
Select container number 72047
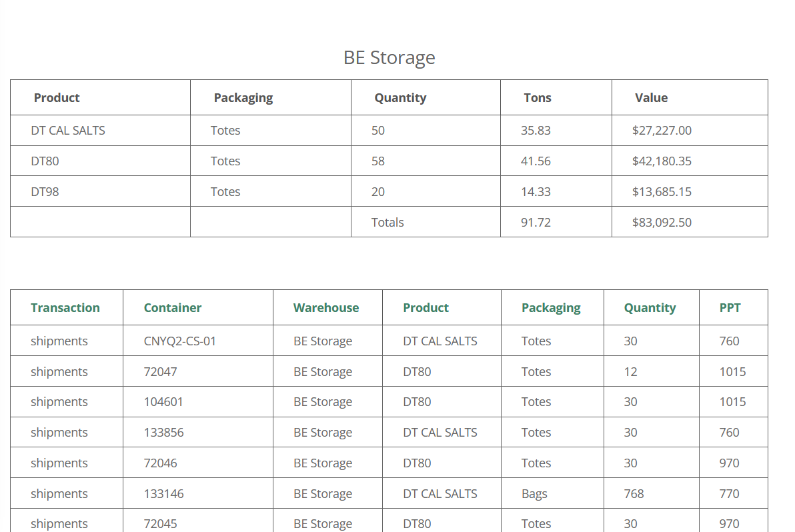click(160, 372)
